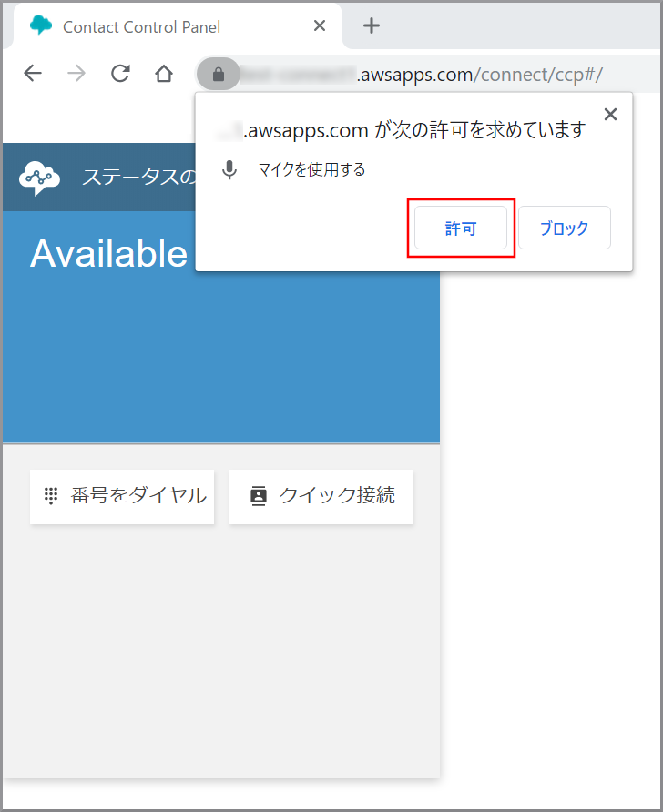The height and width of the screenshot is (812, 663).
Task: Open a new browser tab
Action: 372,25
